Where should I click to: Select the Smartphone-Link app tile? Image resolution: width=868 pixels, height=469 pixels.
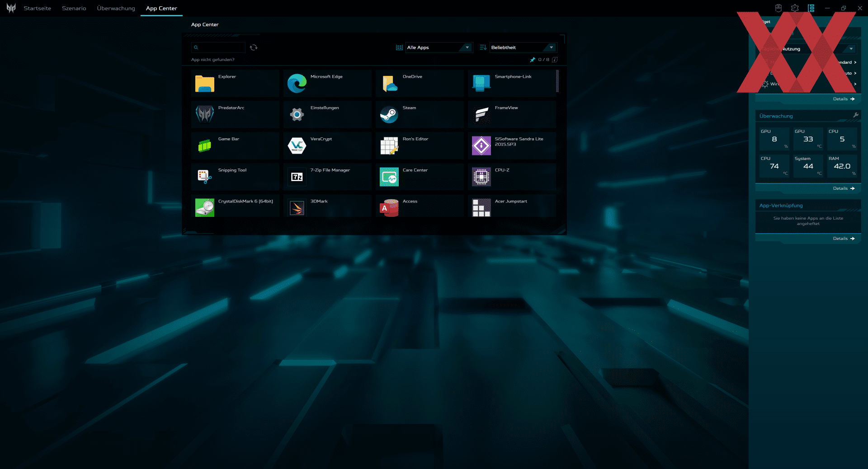point(512,84)
